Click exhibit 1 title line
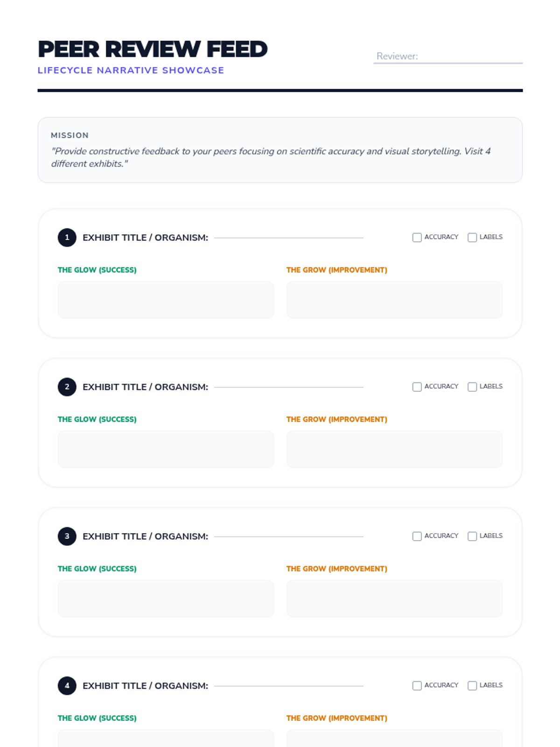 [x=288, y=236]
